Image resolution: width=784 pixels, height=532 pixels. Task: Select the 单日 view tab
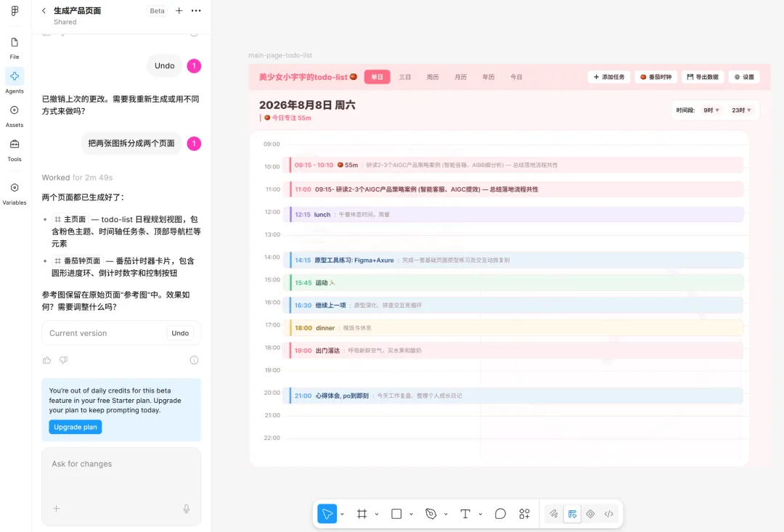coord(377,77)
